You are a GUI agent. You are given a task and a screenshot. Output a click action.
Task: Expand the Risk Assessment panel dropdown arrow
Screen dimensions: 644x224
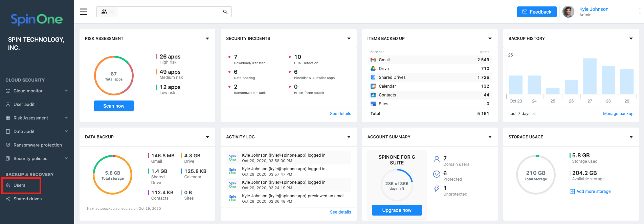207,39
